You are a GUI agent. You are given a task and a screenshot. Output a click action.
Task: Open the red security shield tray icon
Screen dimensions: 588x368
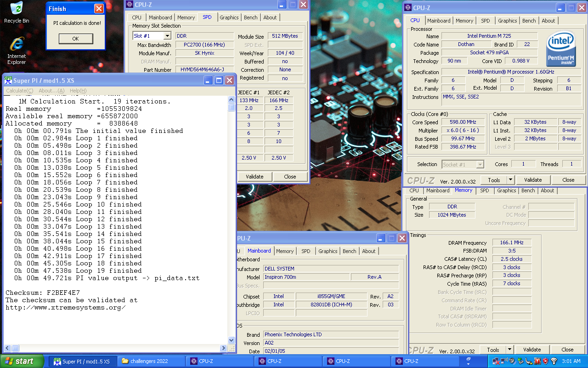coord(546,361)
